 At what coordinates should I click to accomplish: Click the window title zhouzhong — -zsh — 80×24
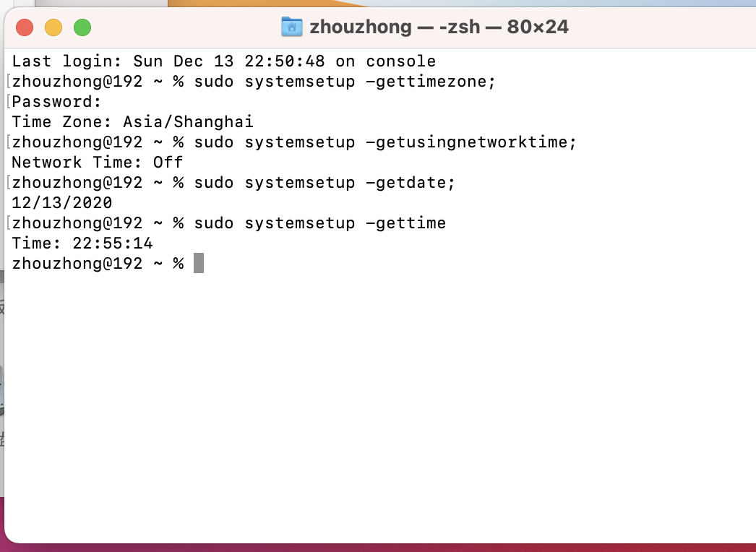point(439,27)
